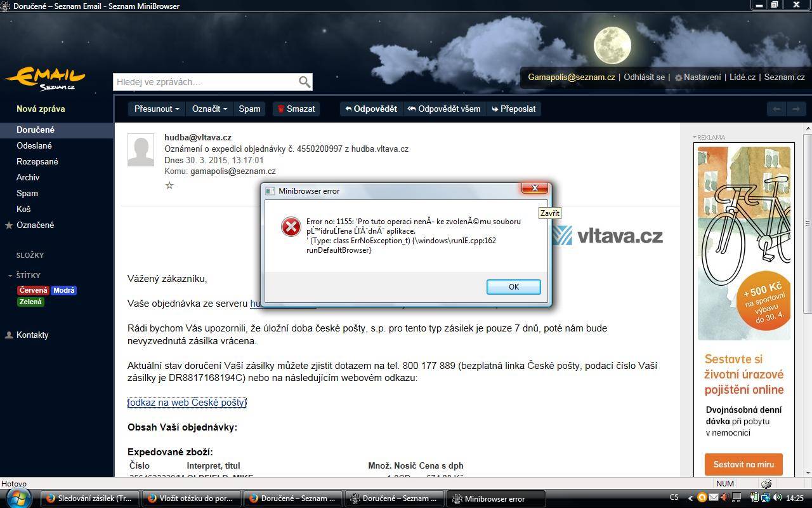
Task: Open the Windows Start menu
Action: click(19, 498)
